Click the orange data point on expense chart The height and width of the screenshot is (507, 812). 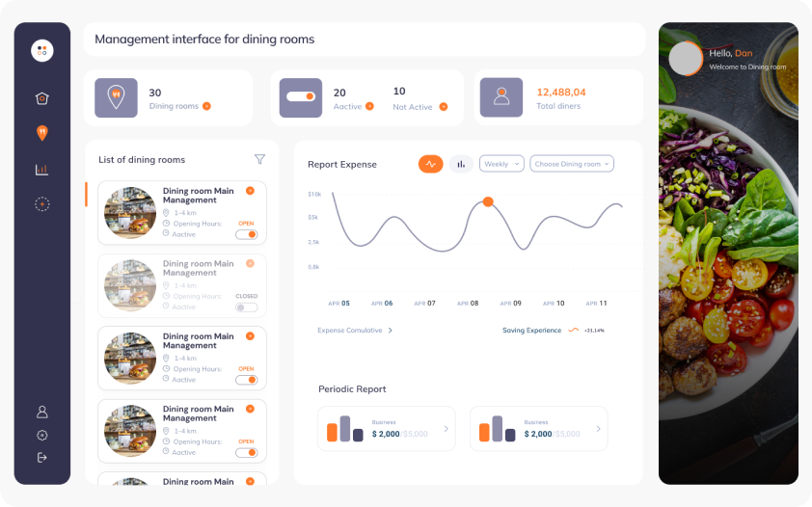[488, 201]
